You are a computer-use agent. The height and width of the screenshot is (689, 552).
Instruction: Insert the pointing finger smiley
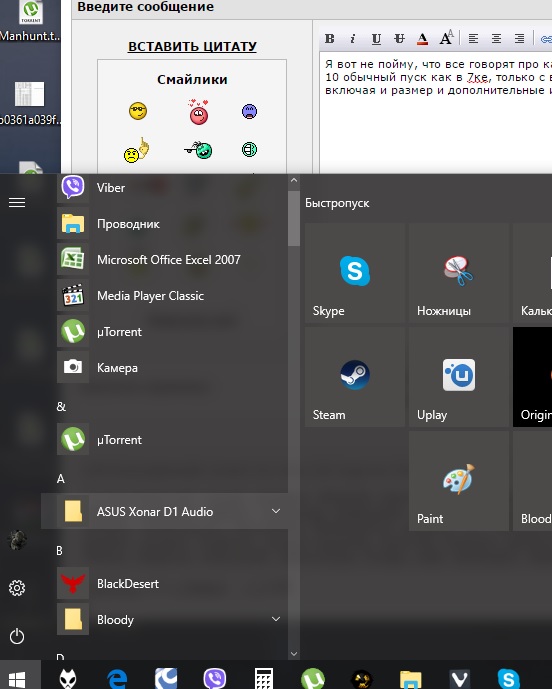click(137, 150)
